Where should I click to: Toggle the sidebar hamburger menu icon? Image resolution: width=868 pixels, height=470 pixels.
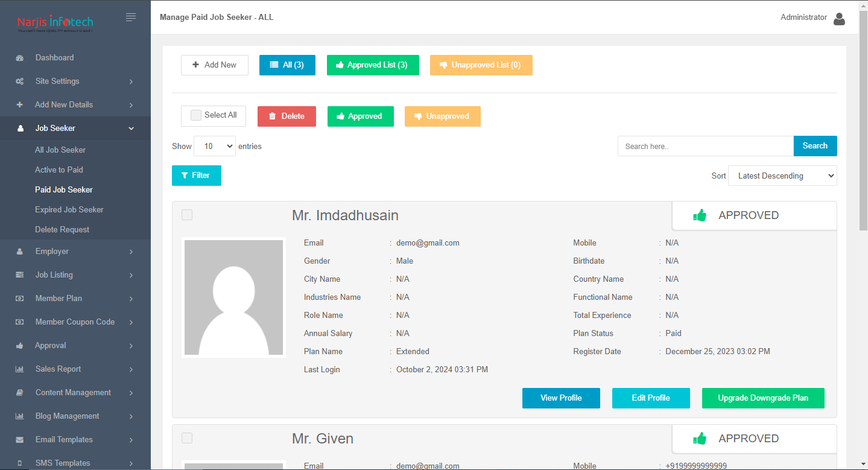pyautogui.click(x=131, y=17)
